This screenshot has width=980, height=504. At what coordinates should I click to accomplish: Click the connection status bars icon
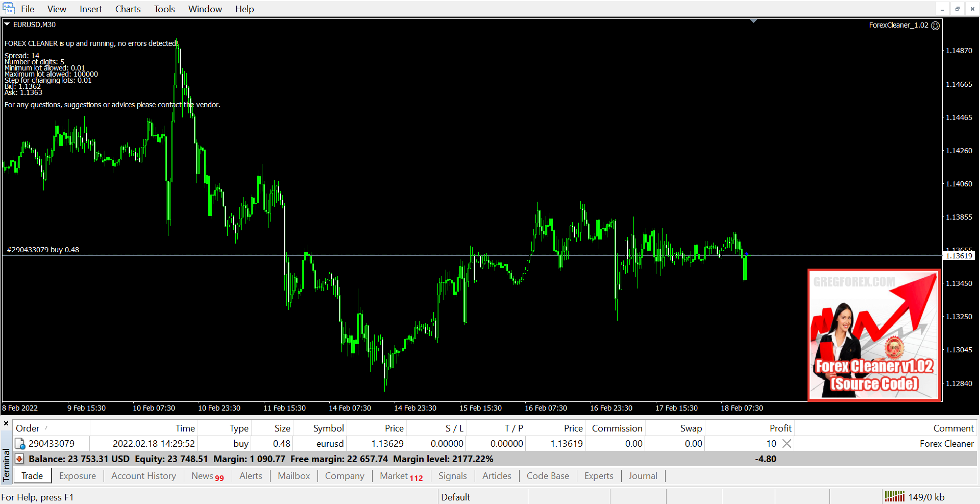coord(894,496)
